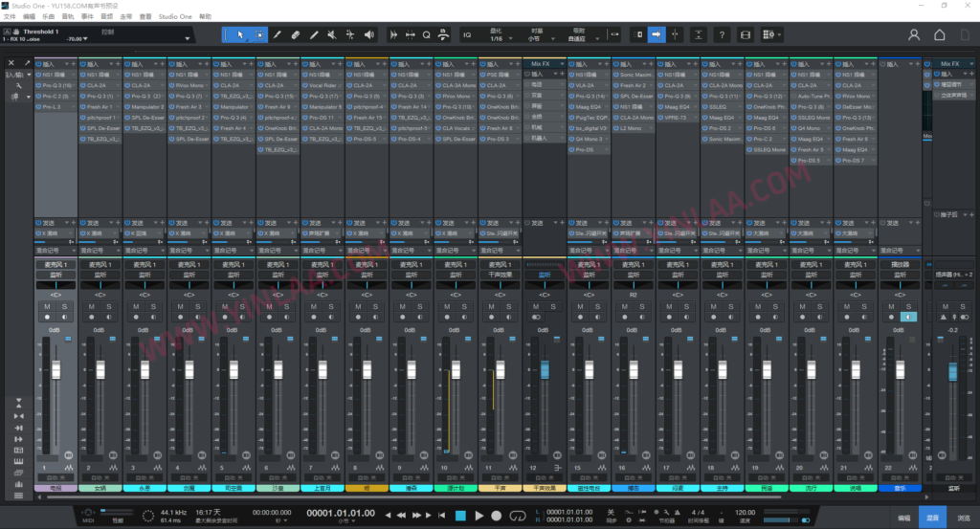Open the 文件 menu
Viewport: 980px width, 529px height.
click(10, 16)
